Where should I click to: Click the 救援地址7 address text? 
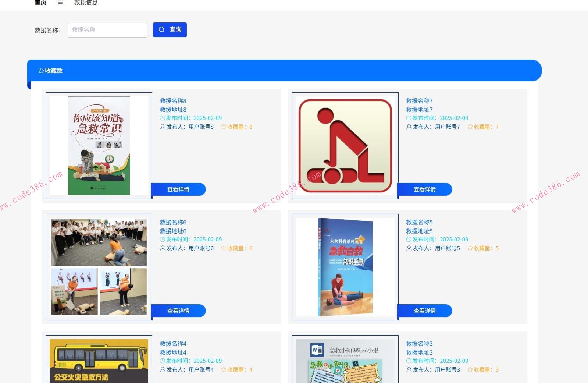(419, 110)
